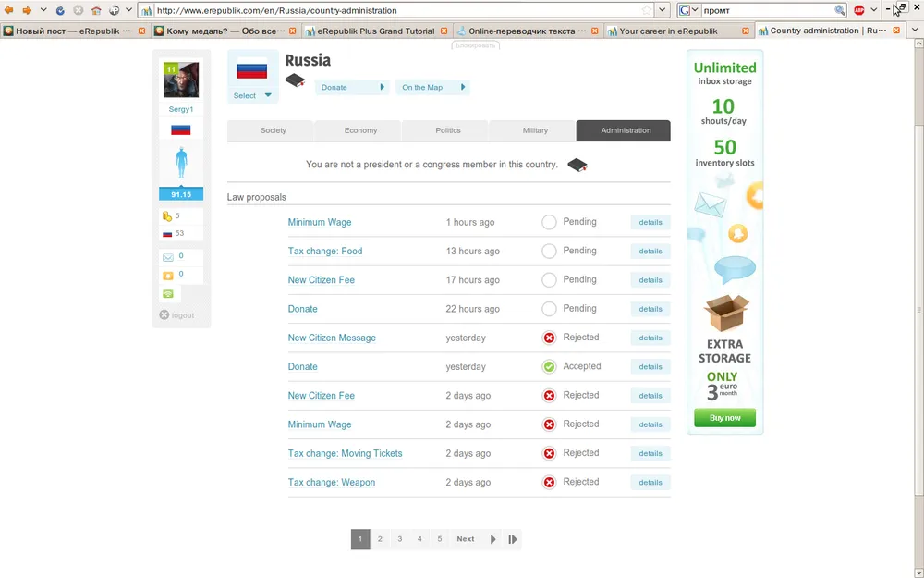Stop loading with the browser stop icon
924x578 pixels.
pos(78,10)
